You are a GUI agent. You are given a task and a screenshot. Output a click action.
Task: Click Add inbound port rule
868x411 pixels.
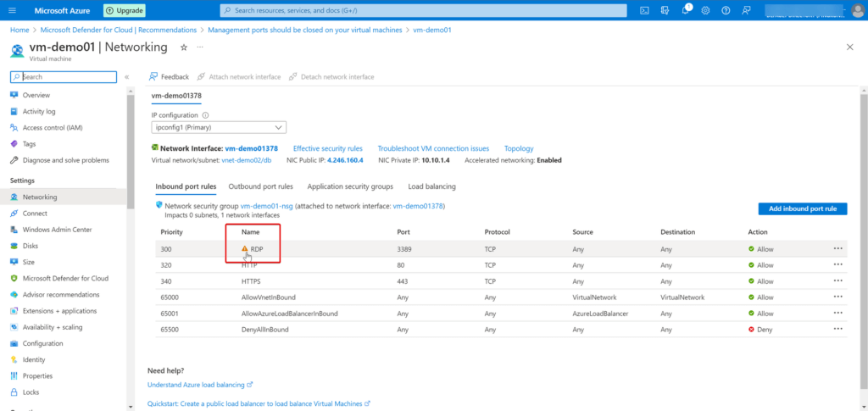803,209
